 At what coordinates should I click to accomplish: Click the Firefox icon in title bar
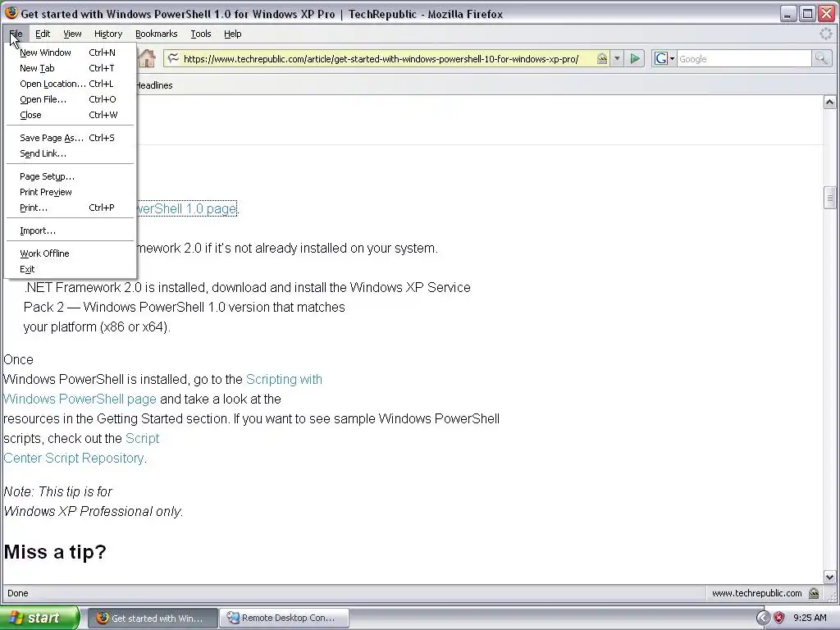click(x=11, y=13)
